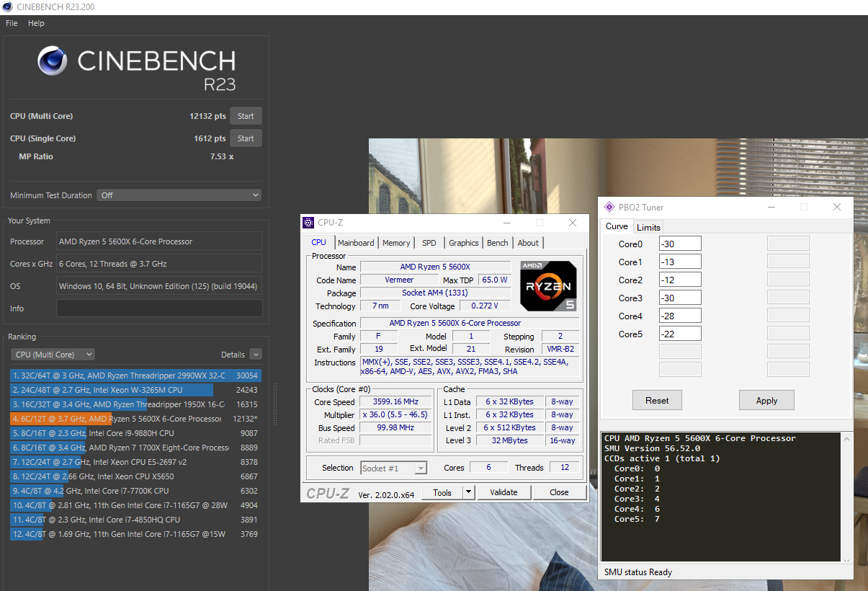Screen dimensions: 868x591
Task: Click the Code Name value Vermeer
Action: point(398,280)
